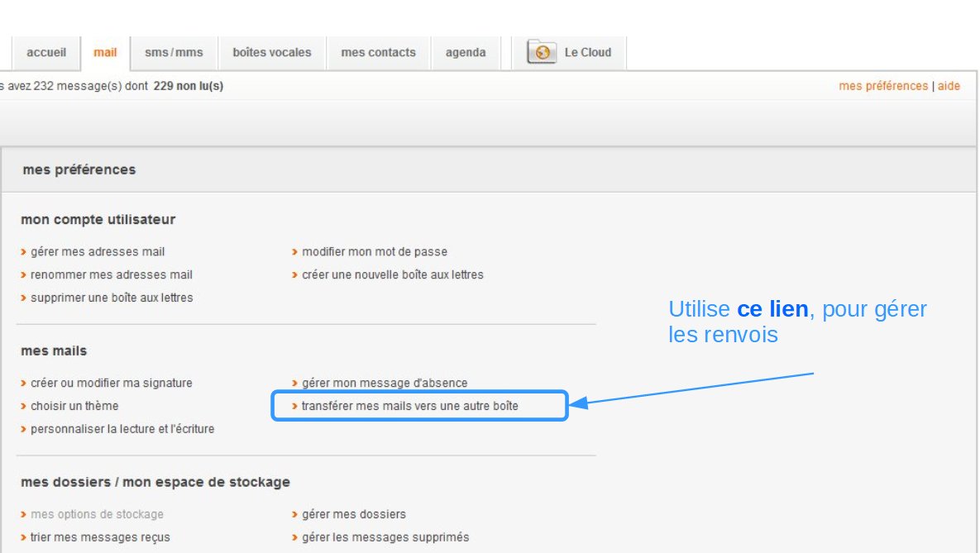Click transférer mes mails vers une autre boîte
The width and height of the screenshot is (980, 553).
410,406
